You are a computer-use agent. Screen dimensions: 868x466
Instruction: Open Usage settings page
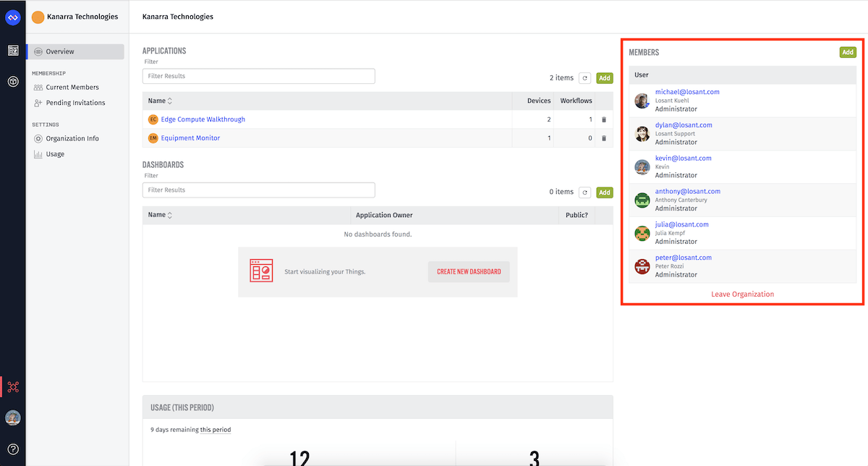click(x=49, y=154)
